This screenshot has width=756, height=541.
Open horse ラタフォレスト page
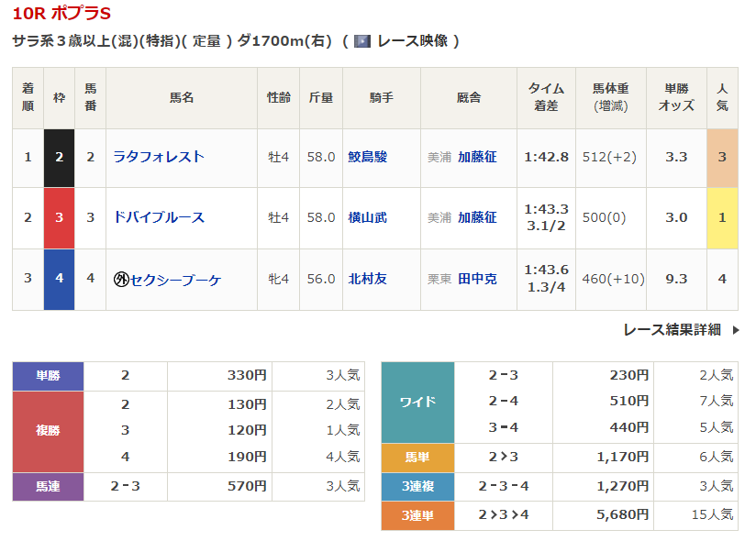click(x=158, y=157)
